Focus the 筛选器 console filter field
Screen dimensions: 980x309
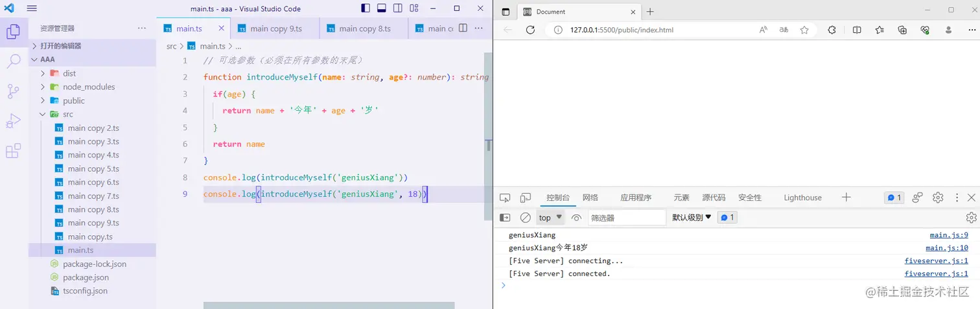(627, 218)
